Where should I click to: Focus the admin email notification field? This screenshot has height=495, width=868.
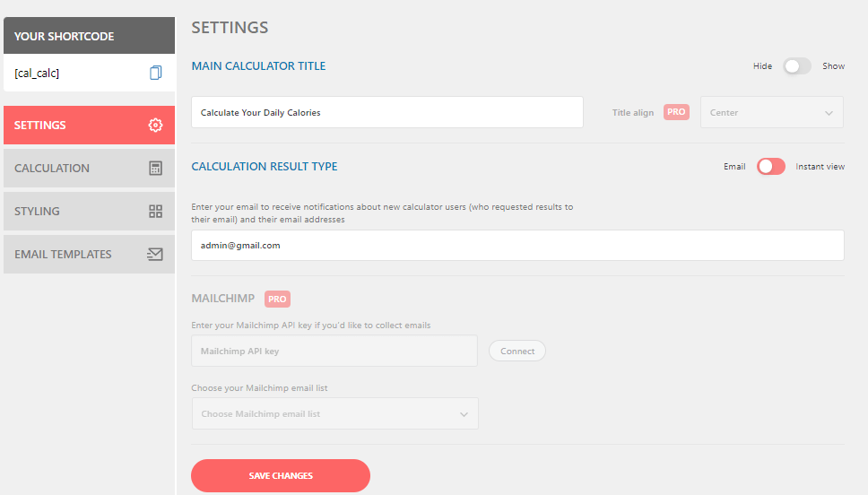pos(517,246)
